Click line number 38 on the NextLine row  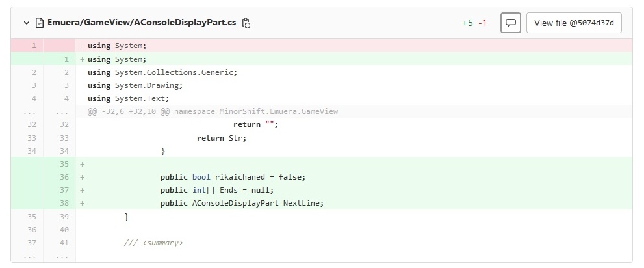coord(64,203)
